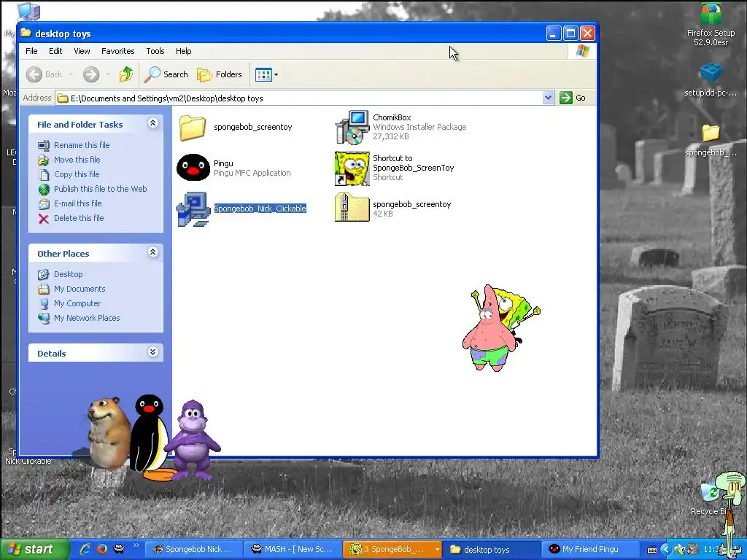Open the Back history dropdown arrow

[x=71, y=74]
